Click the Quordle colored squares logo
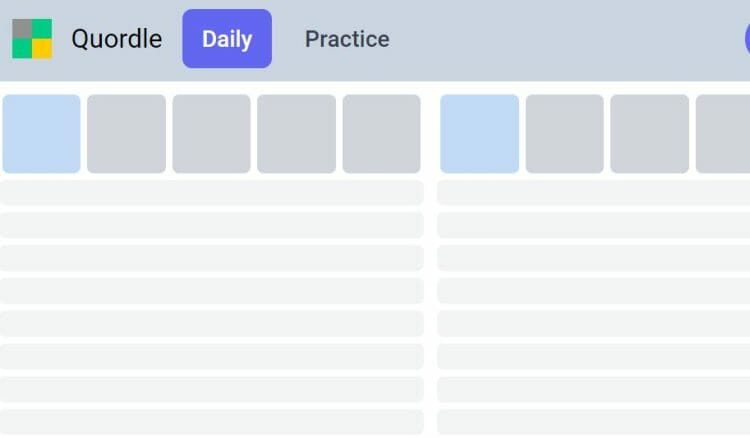This screenshot has height=438, width=750. click(x=32, y=39)
